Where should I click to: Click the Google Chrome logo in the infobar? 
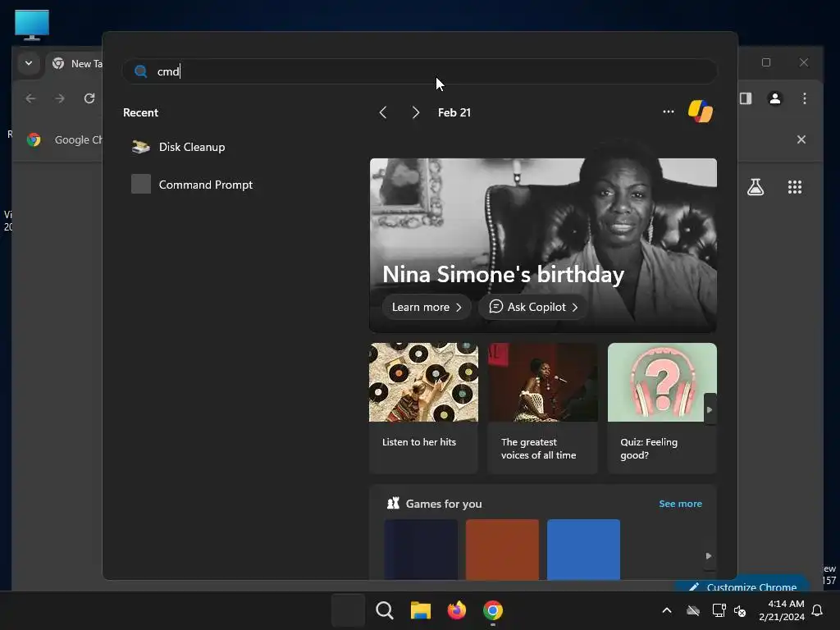click(34, 139)
